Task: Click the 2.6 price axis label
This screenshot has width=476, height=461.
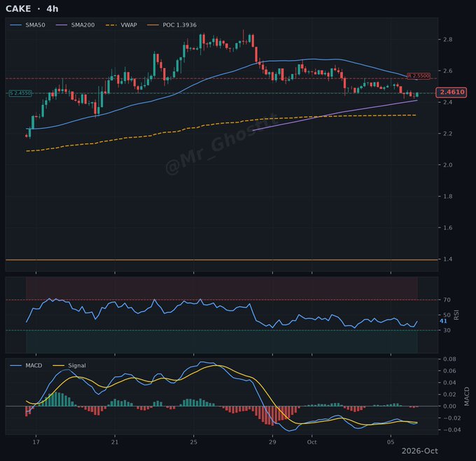Action: [x=448, y=71]
